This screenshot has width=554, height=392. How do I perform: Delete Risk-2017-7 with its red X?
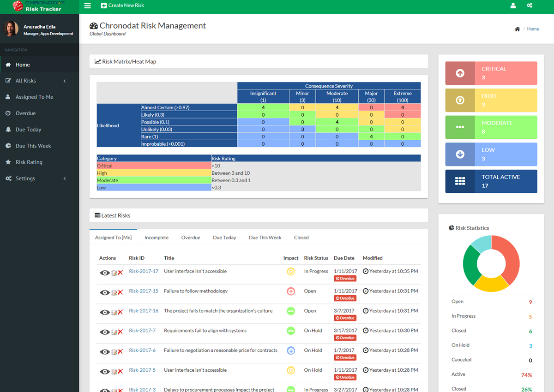click(x=120, y=333)
